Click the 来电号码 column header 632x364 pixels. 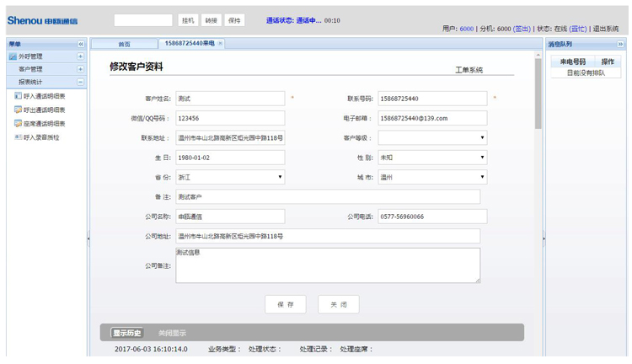(x=573, y=62)
